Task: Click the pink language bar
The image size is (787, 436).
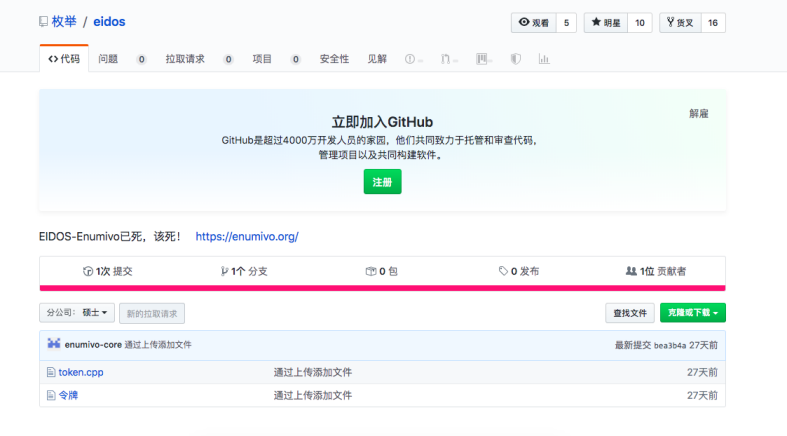Action: point(382,288)
